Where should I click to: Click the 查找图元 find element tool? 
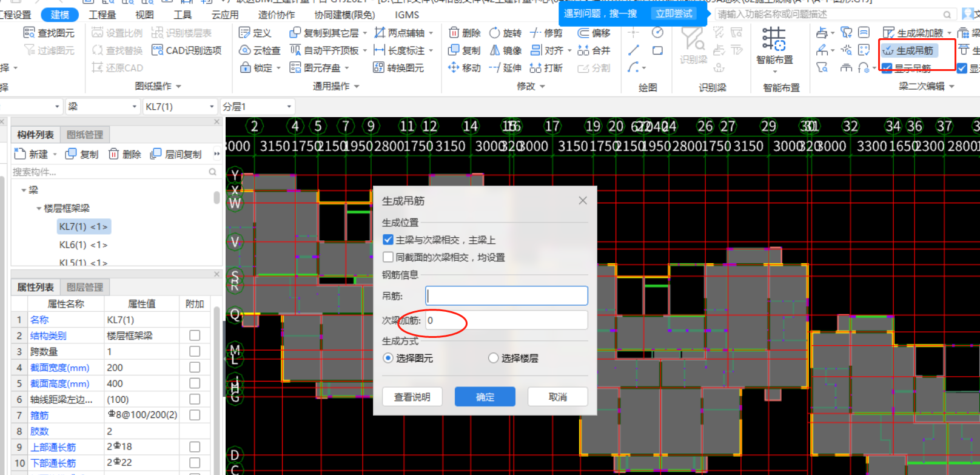point(49,33)
